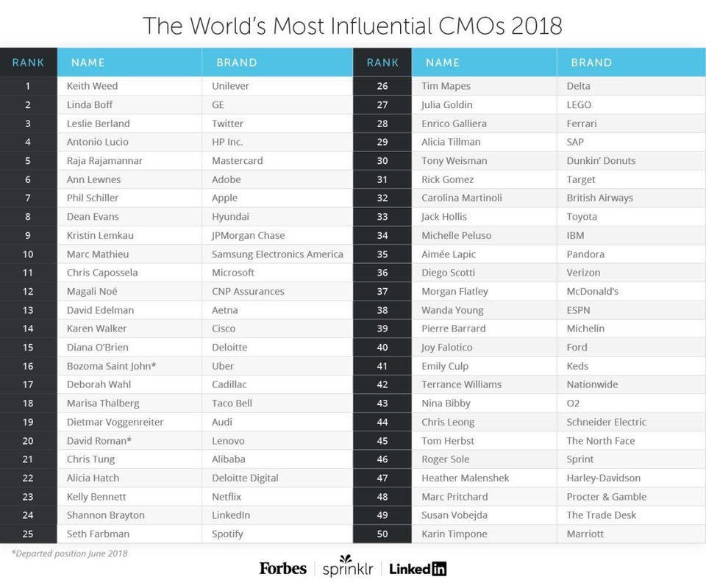706x588 pixels.
Task: Click the World's Most Influential CMOs title
Action: (352, 26)
